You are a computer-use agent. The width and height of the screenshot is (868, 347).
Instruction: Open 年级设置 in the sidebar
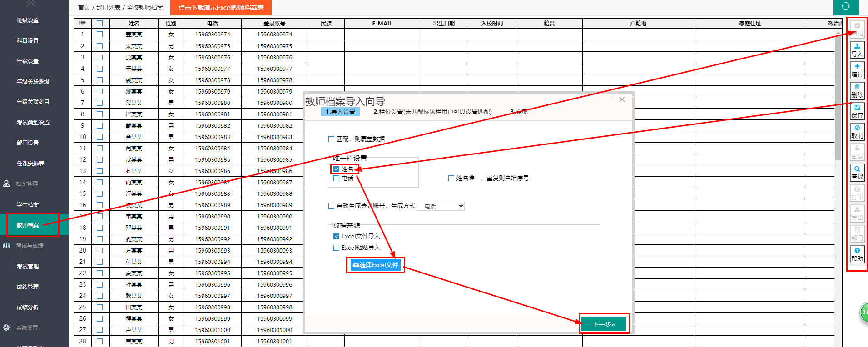(x=28, y=61)
